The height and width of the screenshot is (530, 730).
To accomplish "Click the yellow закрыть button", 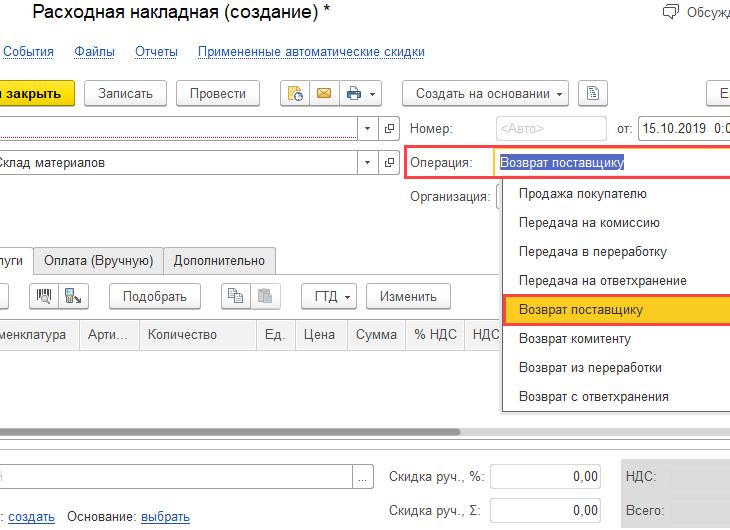I will point(36,94).
